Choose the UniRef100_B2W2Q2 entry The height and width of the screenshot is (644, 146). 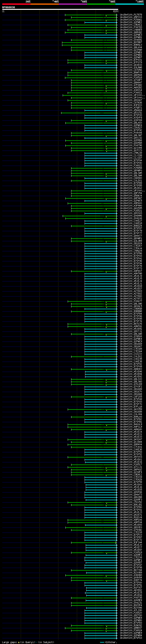(131, 625)
